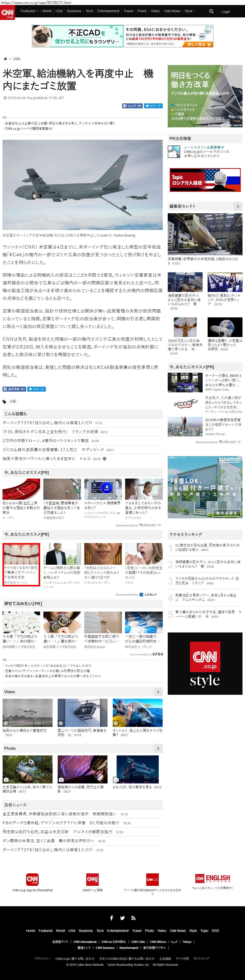Open メールマガジン会員募集中 link
This screenshot has width=245, height=980.
pyautogui.click(x=204, y=148)
